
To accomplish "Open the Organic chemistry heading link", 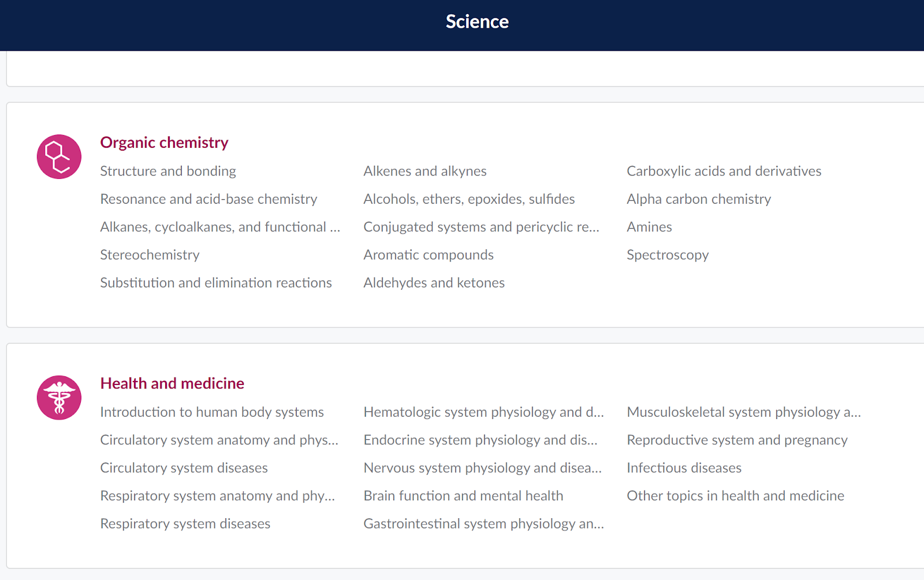I will [x=164, y=143].
